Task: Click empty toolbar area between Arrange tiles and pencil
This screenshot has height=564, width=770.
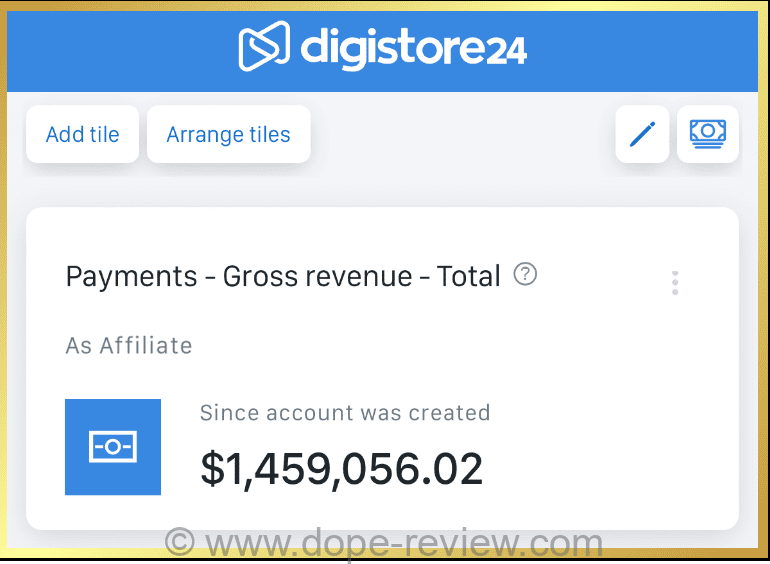Action: [x=460, y=135]
